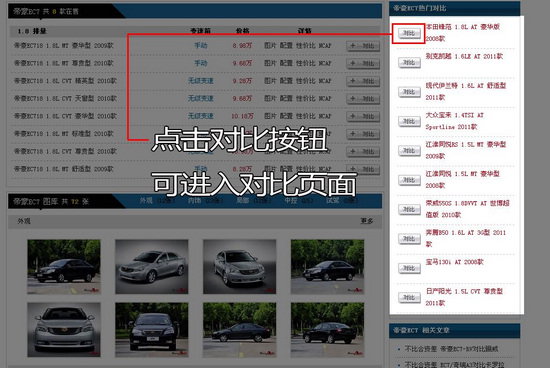Click 对比 button beside 别克凯越 1.6LE AT

[409, 63]
